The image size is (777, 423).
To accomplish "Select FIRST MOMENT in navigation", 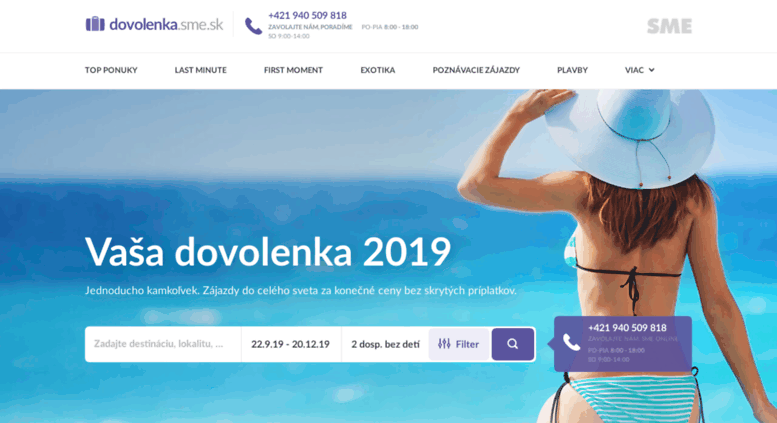I will 293,70.
